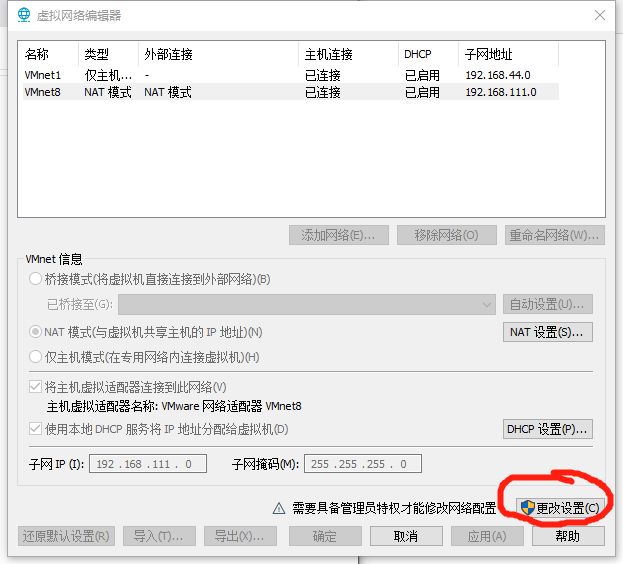Close the 虚拟网络编辑器 dialog
The height and width of the screenshot is (564, 623).
pos(600,15)
